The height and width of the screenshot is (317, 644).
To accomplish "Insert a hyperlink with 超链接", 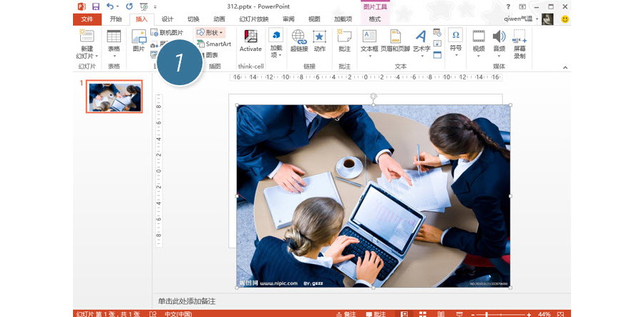I will [x=299, y=40].
